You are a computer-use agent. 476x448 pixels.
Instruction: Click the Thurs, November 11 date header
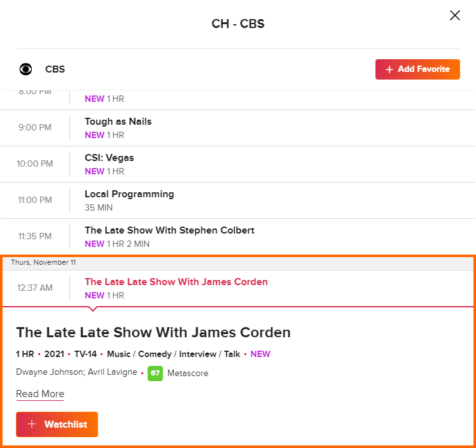click(x=43, y=262)
